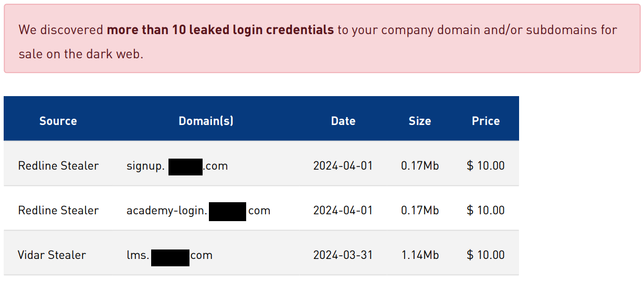Select the academy-login subdomain entry
Viewport: 644px width, 281px height.
click(x=198, y=211)
